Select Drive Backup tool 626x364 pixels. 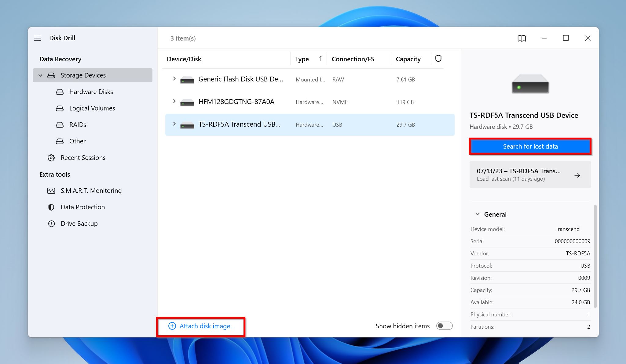79,223
